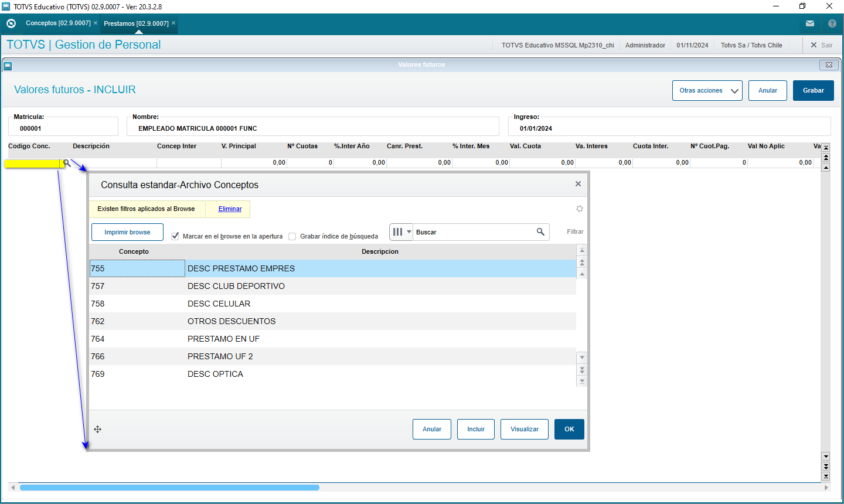Select row 764 PRESTAMO EN UF
844x504 pixels.
(333, 339)
